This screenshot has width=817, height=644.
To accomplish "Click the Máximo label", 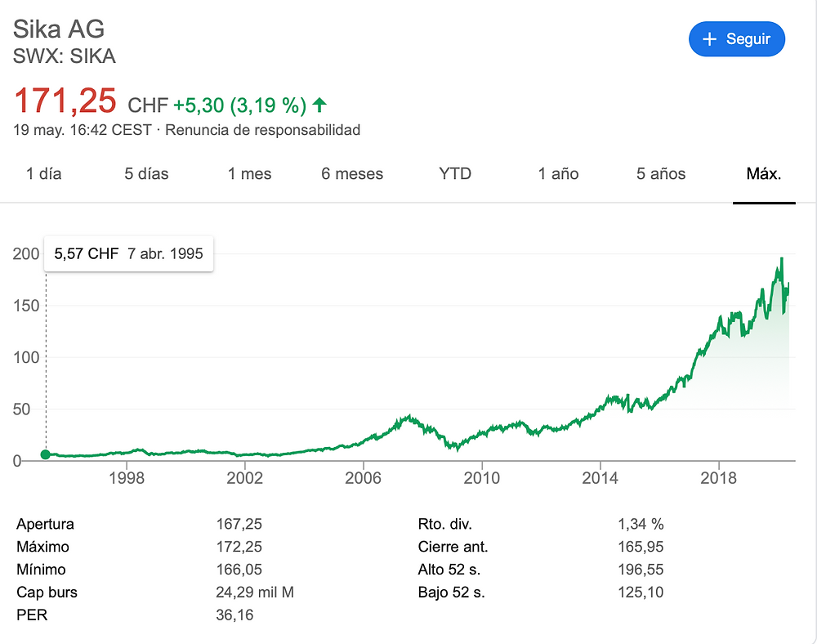I will pyautogui.click(x=42, y=547).
